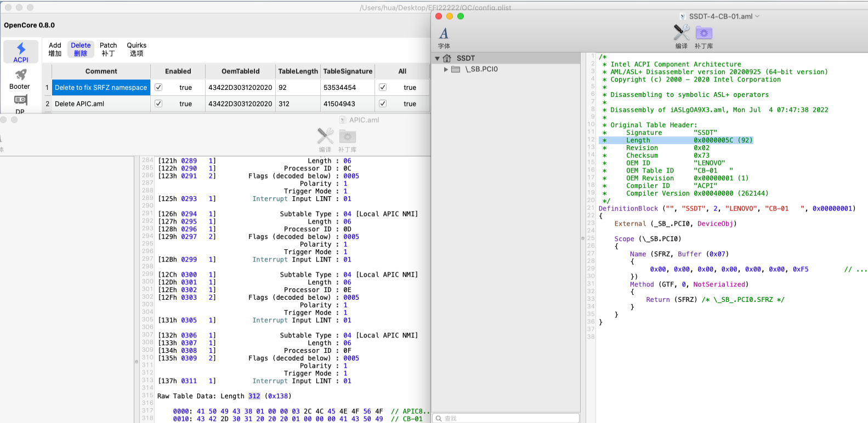Switch to the Quirks tab
Image resolution: width=868 pixels, height=423 pixels.
tap(137, 49)
